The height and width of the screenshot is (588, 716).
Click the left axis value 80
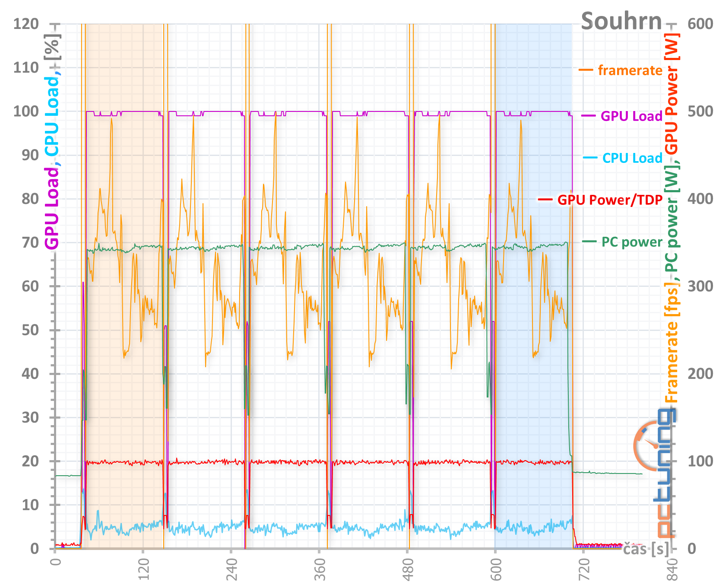(x=30, y=199)
